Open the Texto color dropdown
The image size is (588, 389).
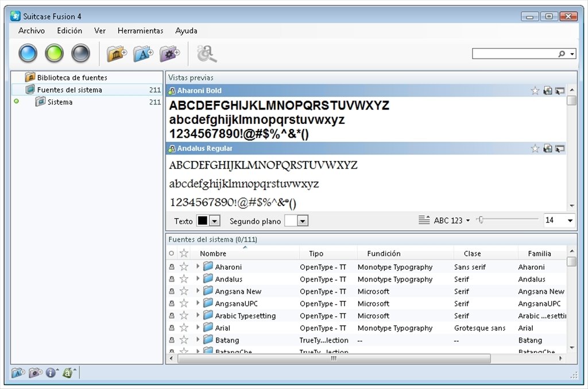coord(215,221)
